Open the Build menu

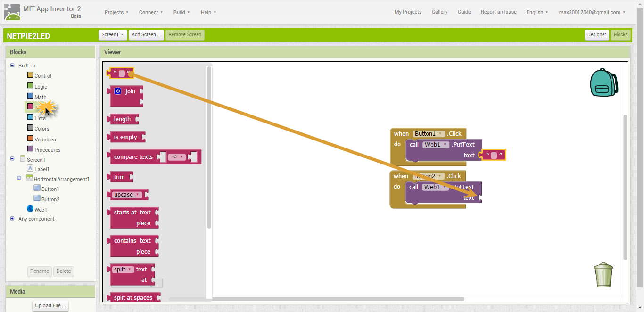pos(182,12)
